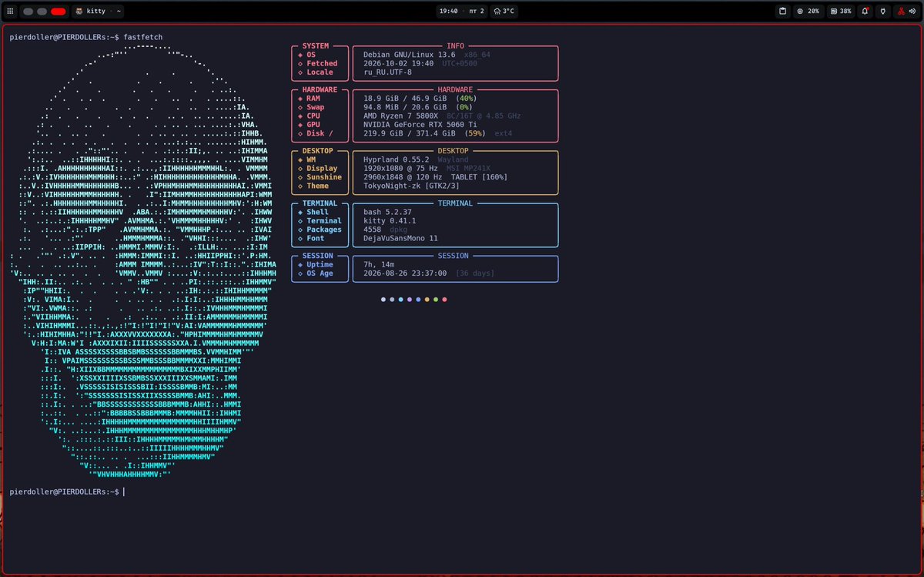Click the volume speaker icon
The height and width of the screenshot is (577, 924).
914,11
